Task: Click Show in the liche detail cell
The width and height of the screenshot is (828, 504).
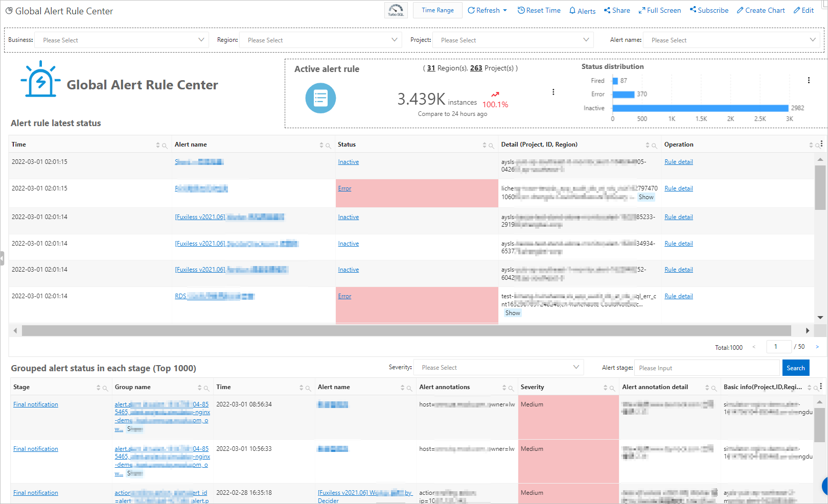Action: tap(646, 197)
